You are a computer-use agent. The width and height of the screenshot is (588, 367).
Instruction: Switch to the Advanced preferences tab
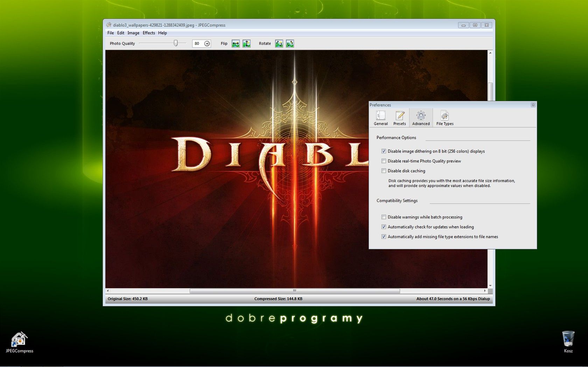click(421, 118)
